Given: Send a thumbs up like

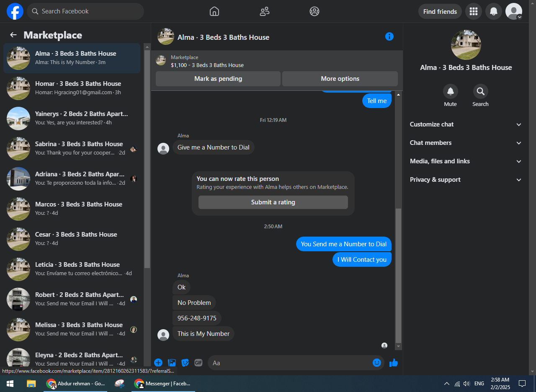Looking at the screenshot, I should pos(394,363).
